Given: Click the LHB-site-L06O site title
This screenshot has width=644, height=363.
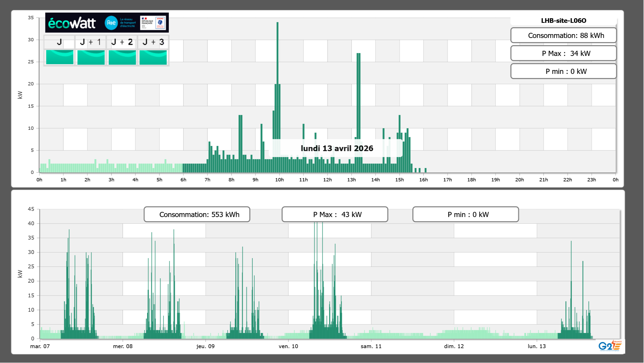Looking at the screenshot, I should pyautogui.click(x=563, y=21).
